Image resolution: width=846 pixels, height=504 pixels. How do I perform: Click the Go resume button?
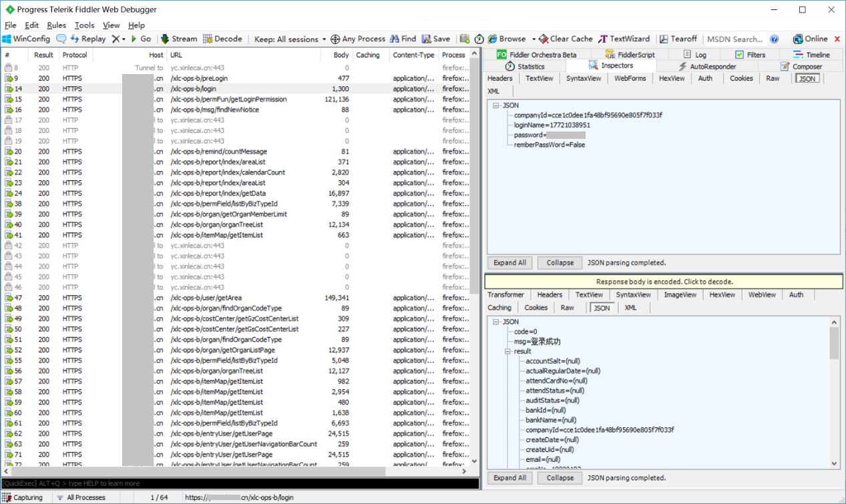pos(141,39)
